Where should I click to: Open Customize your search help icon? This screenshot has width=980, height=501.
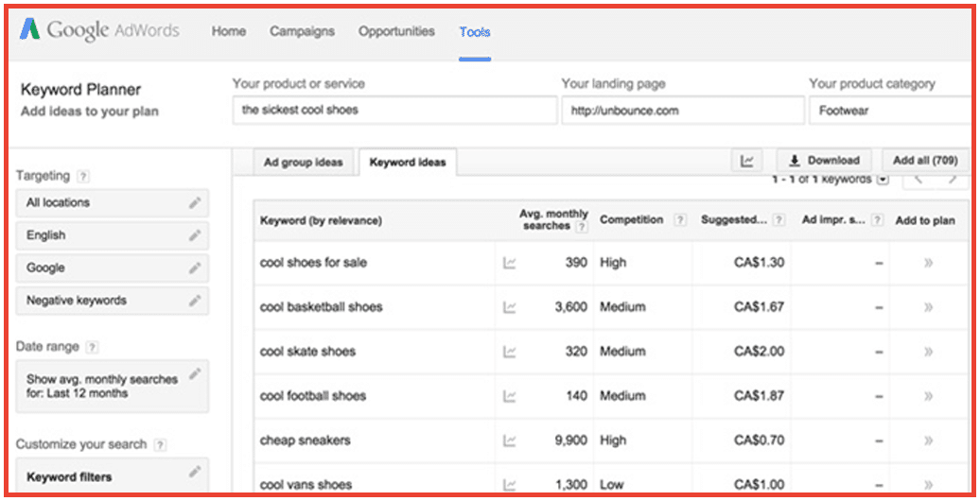point(160,445)
